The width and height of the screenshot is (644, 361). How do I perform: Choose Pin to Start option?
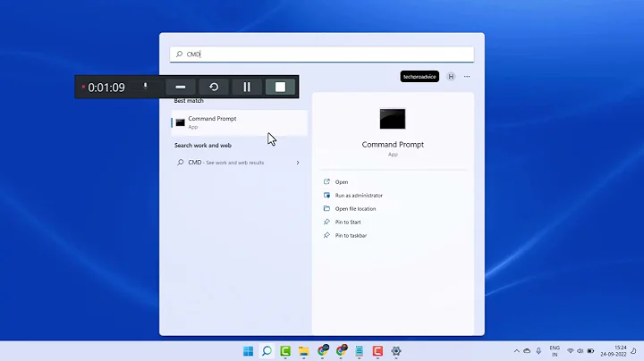pos(348,222)
